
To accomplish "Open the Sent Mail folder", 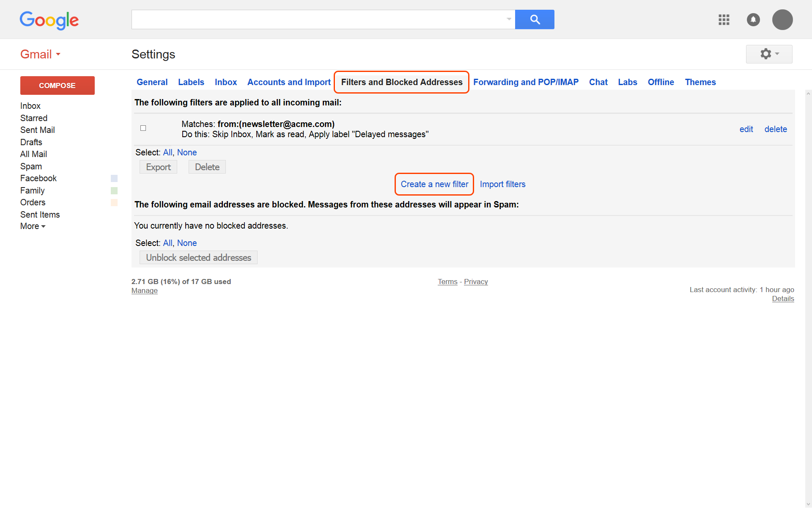I will tap(38, 130).
